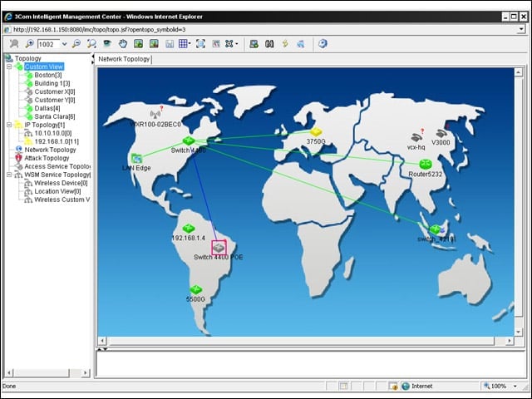Open the Wireless Custom View tree item
Screen dimensions: 532x399
pyautogui.click(x=62, y=199)
